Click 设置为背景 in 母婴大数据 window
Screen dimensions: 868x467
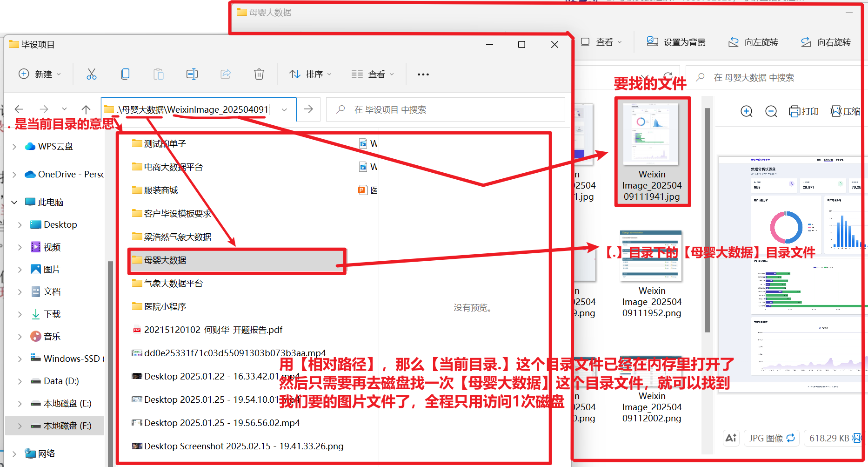(676, 42)
